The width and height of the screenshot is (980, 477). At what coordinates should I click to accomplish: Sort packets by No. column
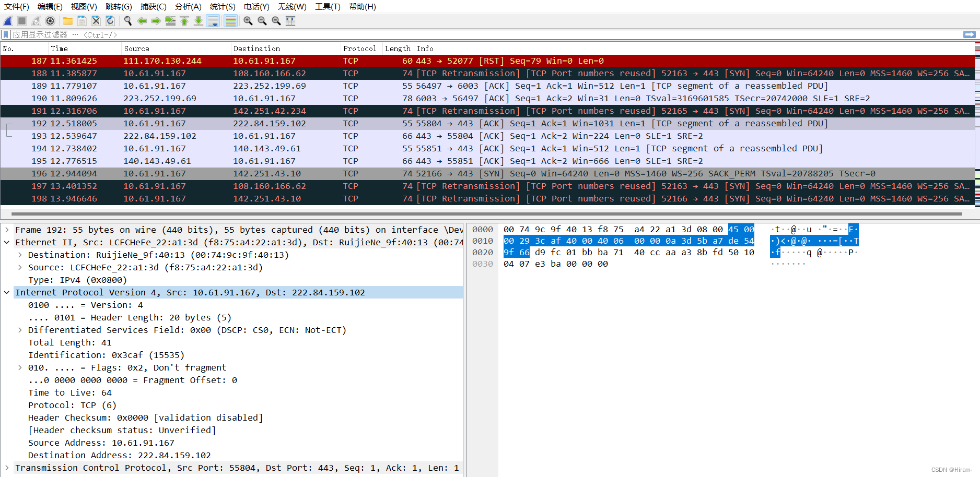coord(24,49)
